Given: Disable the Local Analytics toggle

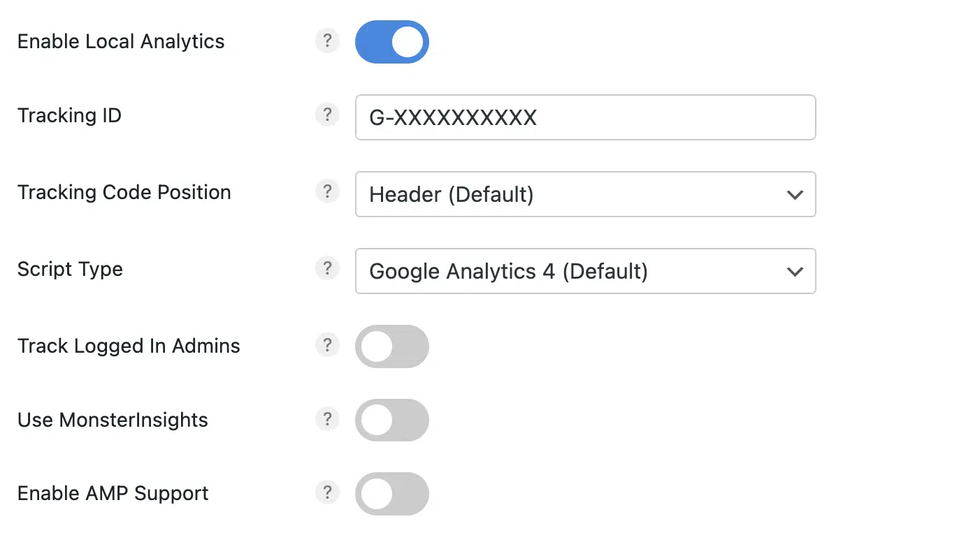Looking at the screenshot, I should pyautogui.click(x=392, y=42).
